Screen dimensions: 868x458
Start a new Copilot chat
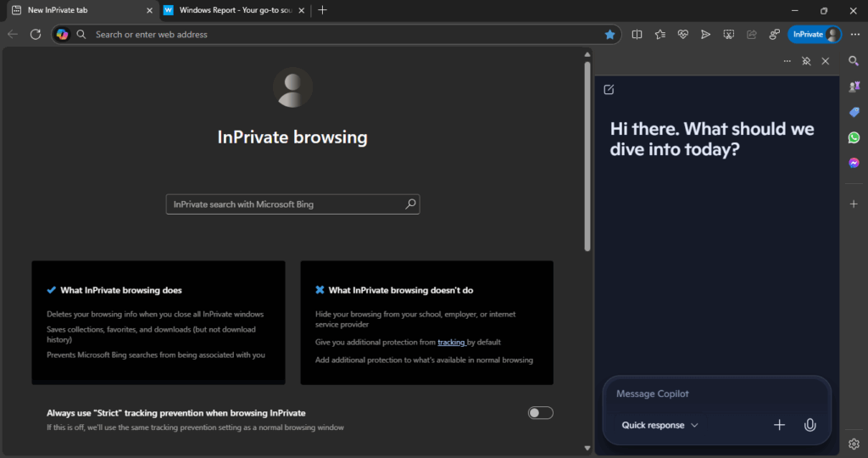click(609, 89)
